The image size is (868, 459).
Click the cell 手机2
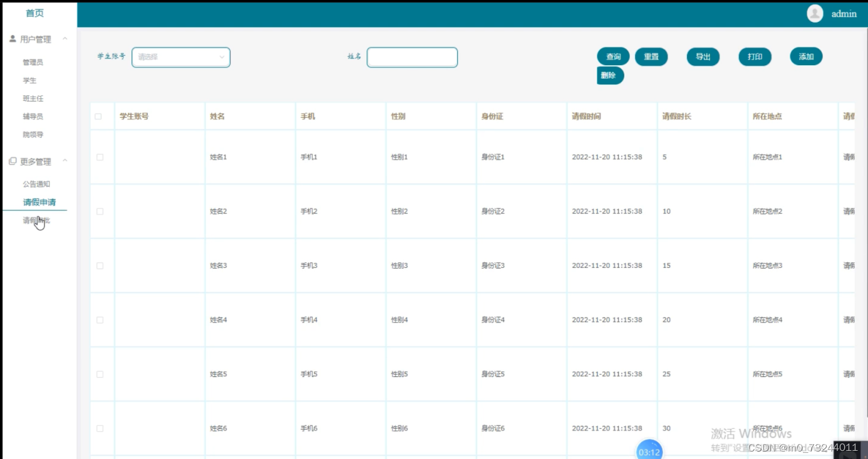coord(309,212)
